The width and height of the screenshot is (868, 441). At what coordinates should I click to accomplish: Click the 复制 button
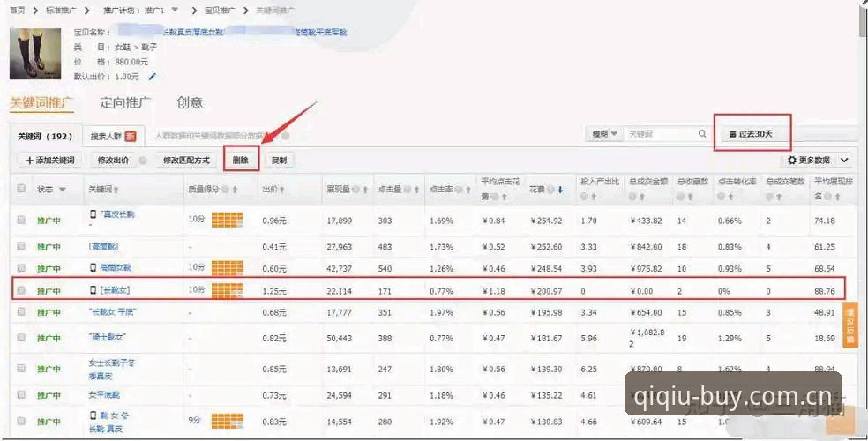(279, 160)
